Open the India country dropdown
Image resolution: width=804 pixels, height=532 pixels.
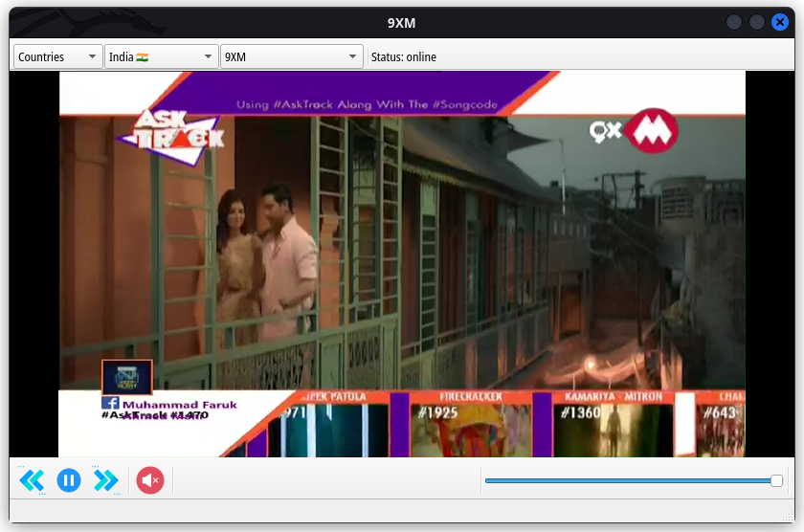(161, 56)
